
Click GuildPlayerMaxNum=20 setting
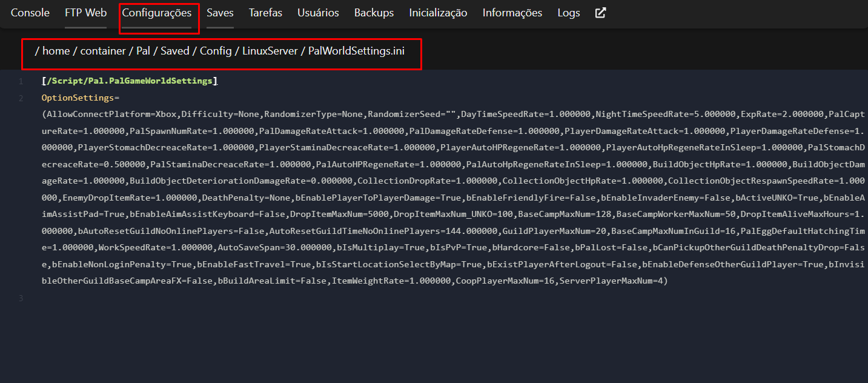coord(554,231)
